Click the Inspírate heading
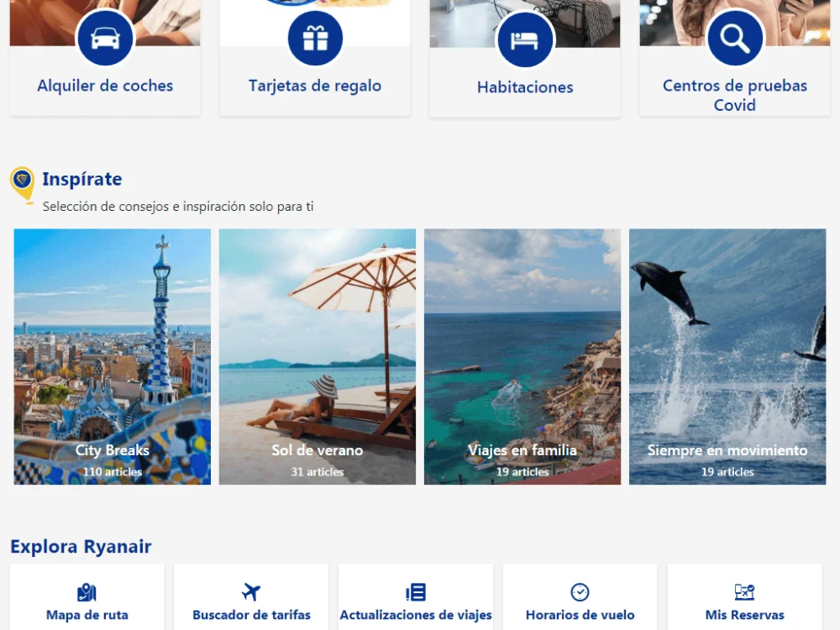840x630 pixels. pos(82,179)
